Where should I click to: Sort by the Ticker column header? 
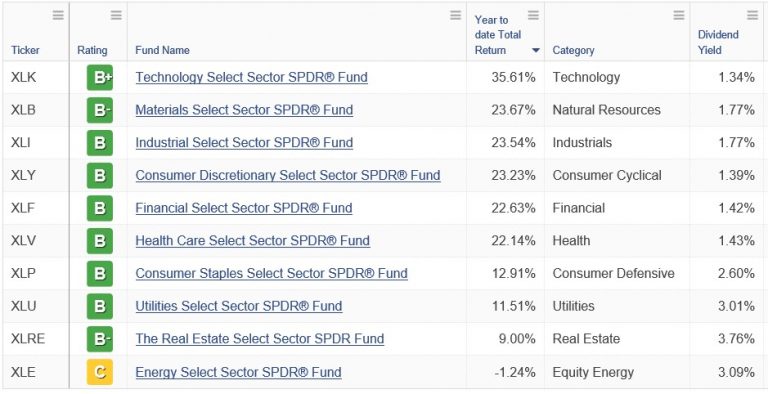pos(25,50)
